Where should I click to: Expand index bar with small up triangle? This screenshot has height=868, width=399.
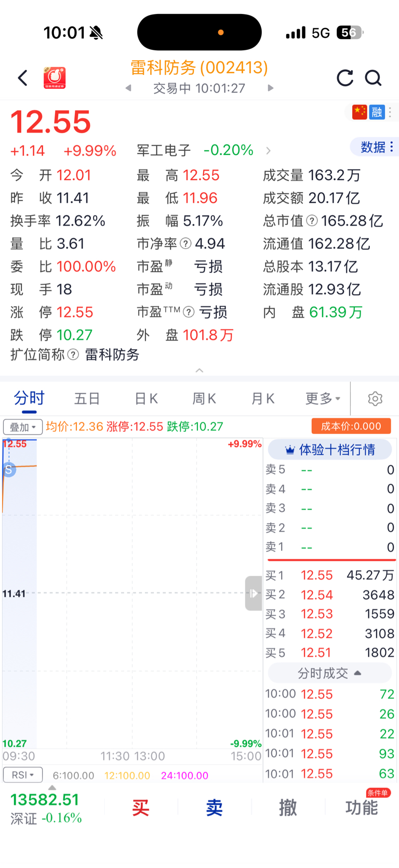click(x=52, y=788)
